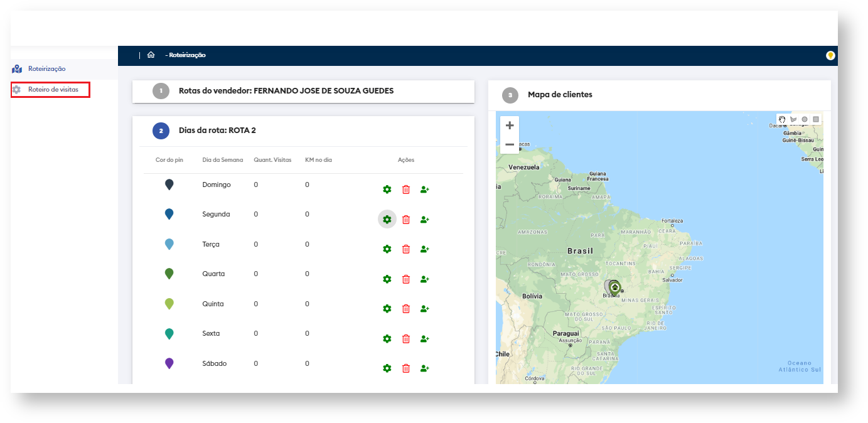Delete the Domingo route day
The height and width of the screenshot is (423, 868).
point(406,190)
